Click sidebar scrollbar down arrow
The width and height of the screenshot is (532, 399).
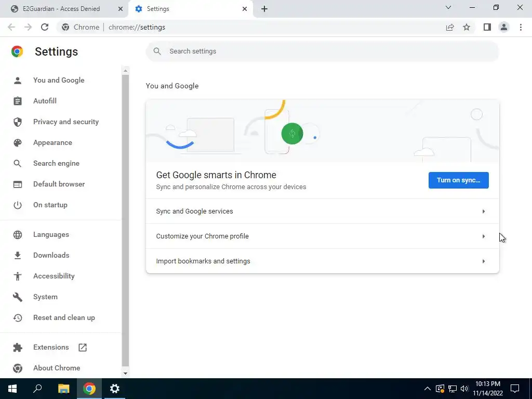(x=125, y=374)
